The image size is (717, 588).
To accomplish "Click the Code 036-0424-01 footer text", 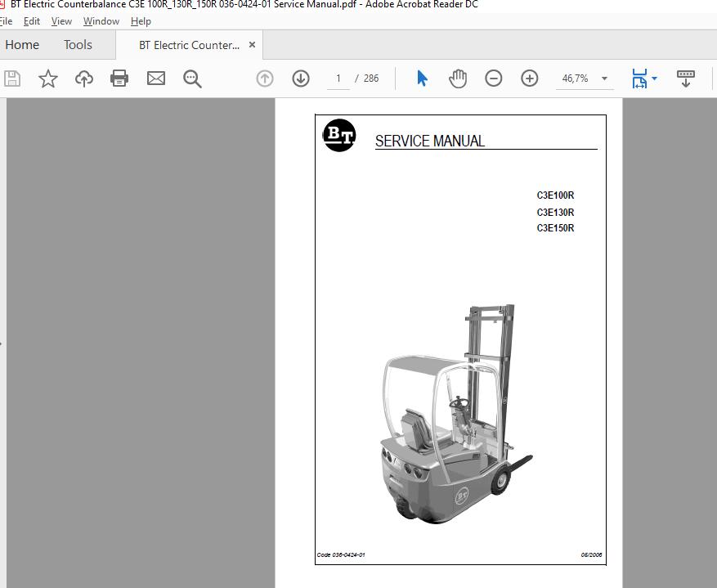I will click(x=341, y=554).
